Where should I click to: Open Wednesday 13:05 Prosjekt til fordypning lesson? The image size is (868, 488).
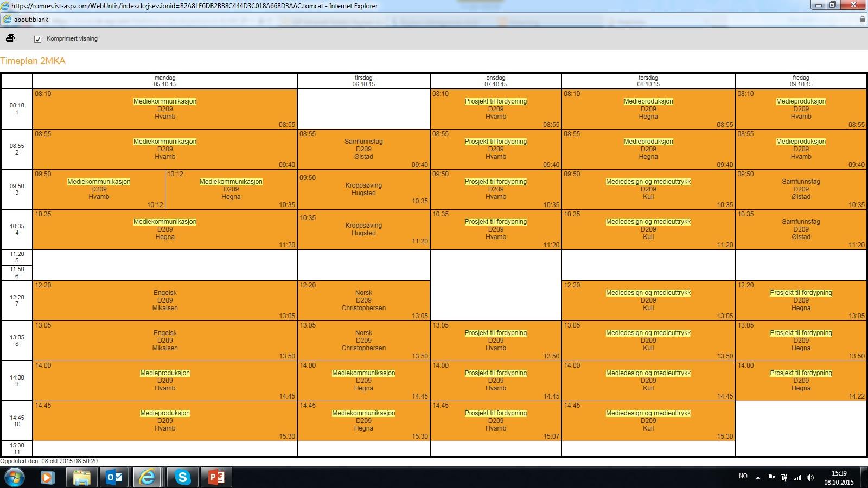tap(496, 341)
